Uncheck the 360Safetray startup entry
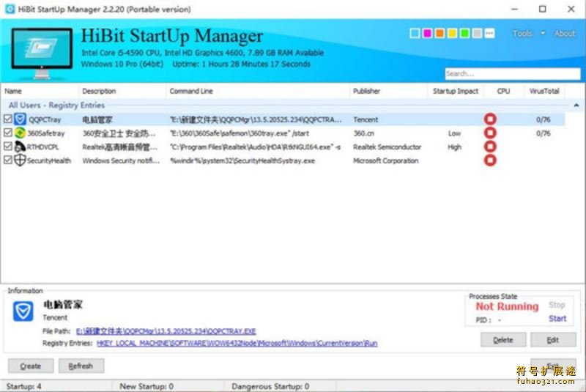586x392 pixels. (x=8, y=133)
